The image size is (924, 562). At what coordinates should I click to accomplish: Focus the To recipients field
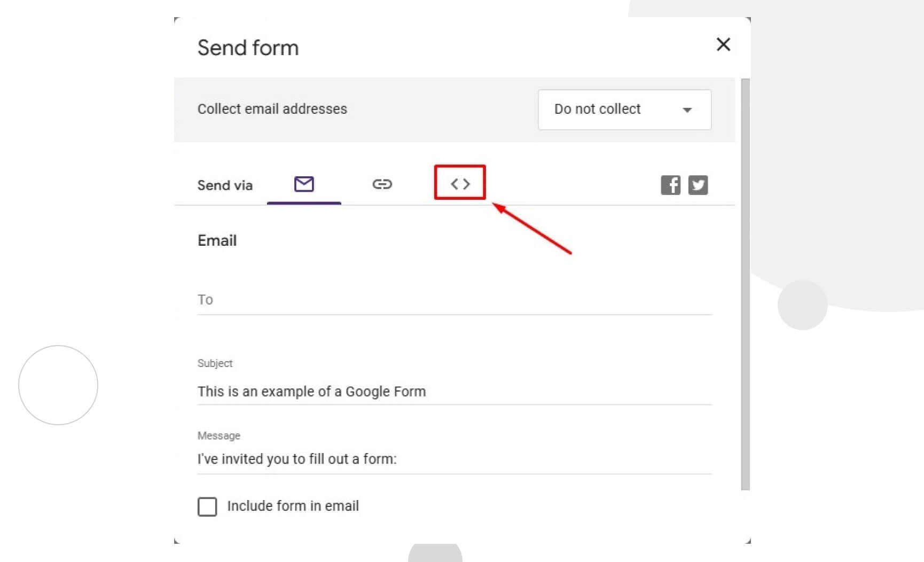click(454, 300)
